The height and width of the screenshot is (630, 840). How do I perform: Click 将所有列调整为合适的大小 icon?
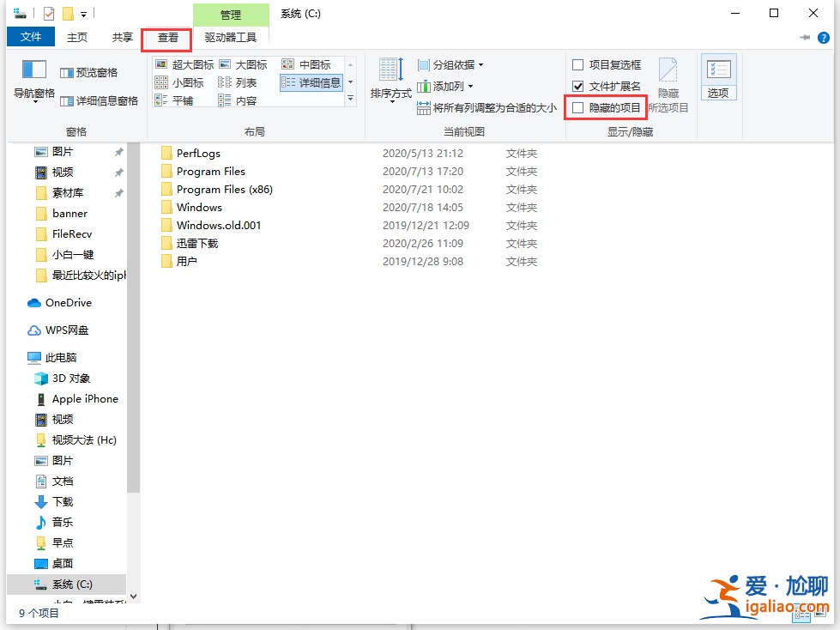click(424, 107)
